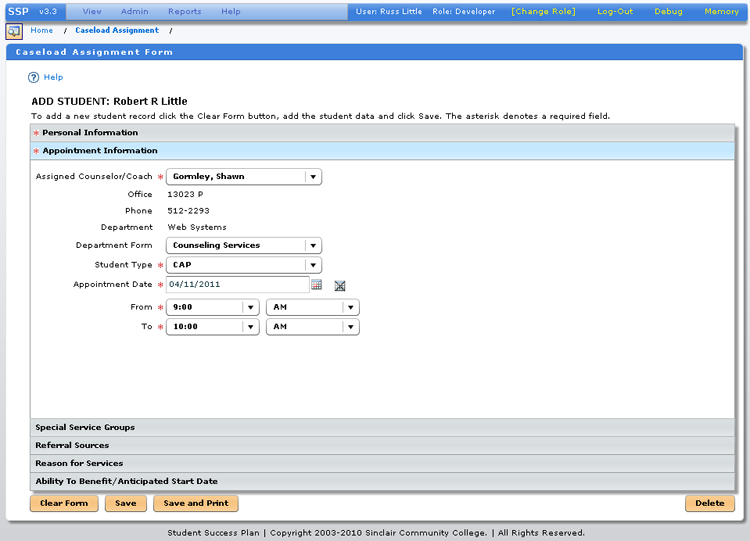
Task: Open the Assigned Counselor/Coach dropdown
Action: point(313,177)
